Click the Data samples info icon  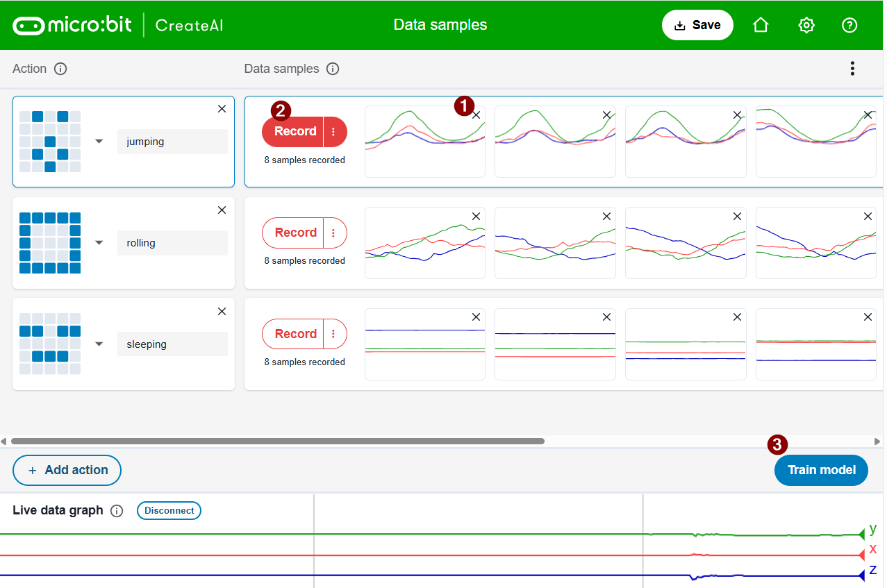[333, 69]
